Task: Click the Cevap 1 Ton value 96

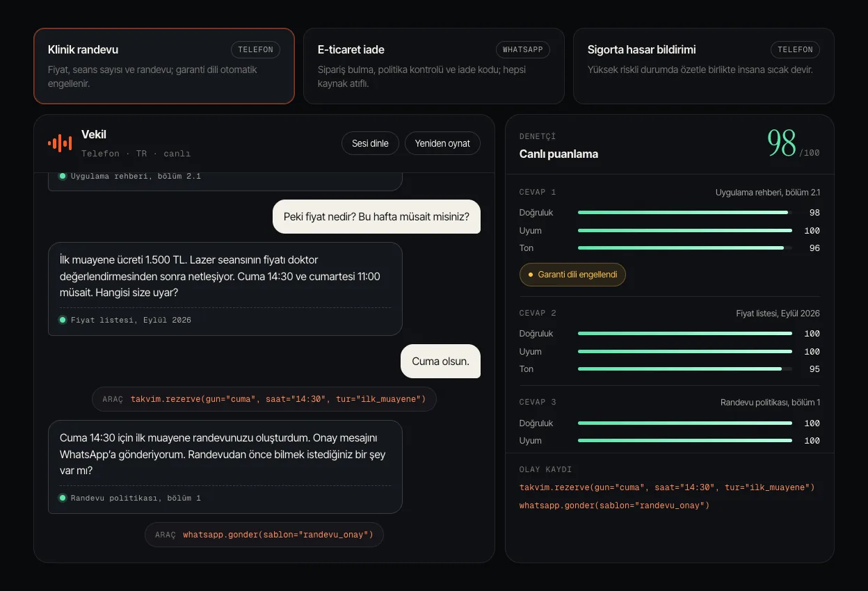Action: pyautogui.click(x=814, y=248)
